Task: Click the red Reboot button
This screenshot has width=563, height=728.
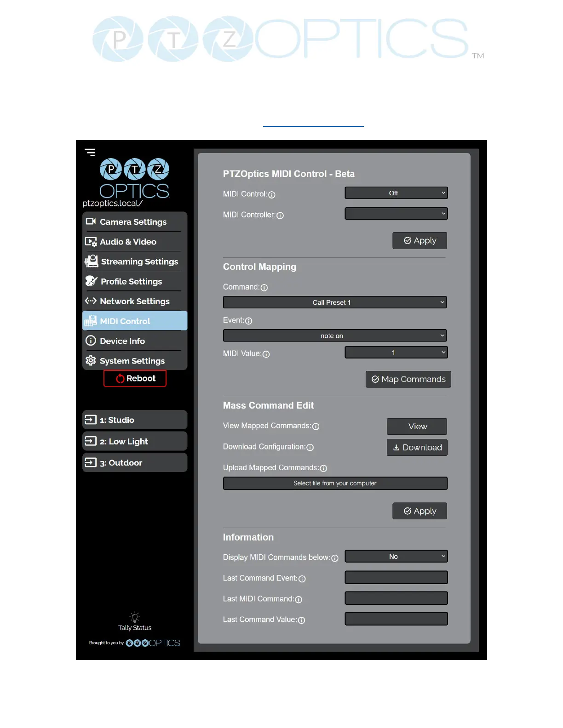Action: 135,379
